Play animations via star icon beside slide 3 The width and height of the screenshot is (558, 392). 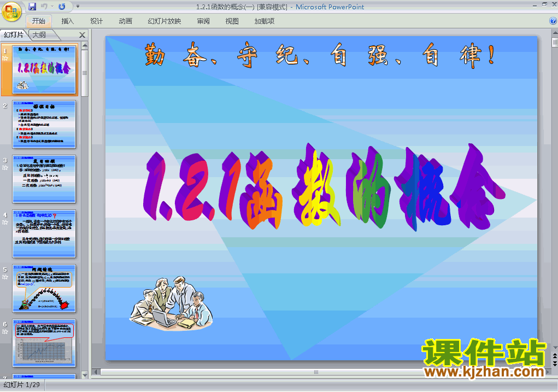click(5, 168)
